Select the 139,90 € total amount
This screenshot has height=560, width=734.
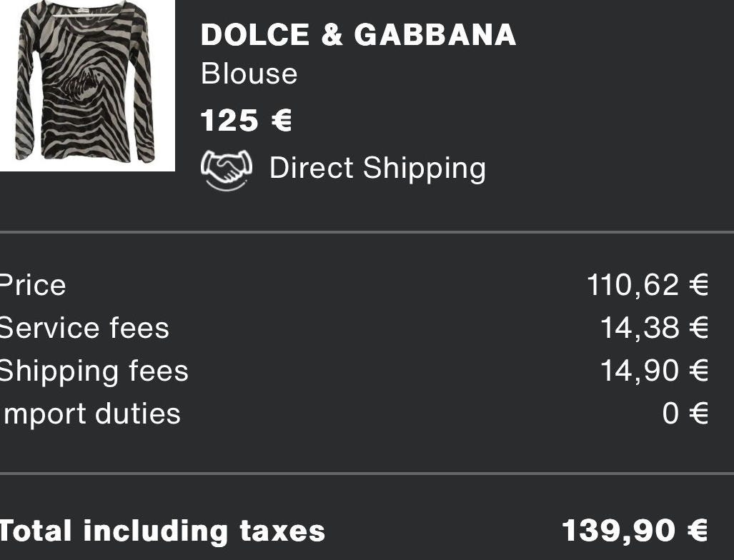635,531
